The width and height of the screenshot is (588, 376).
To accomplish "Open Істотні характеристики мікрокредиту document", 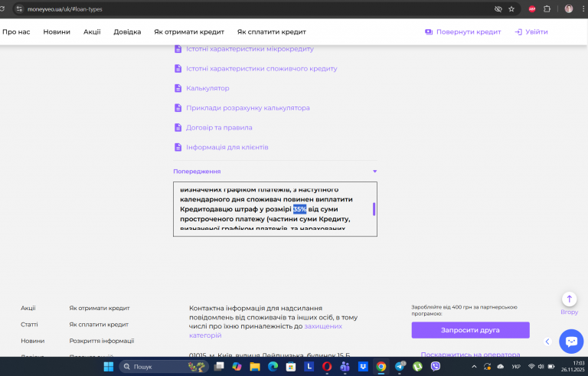I will click(250, 49).
